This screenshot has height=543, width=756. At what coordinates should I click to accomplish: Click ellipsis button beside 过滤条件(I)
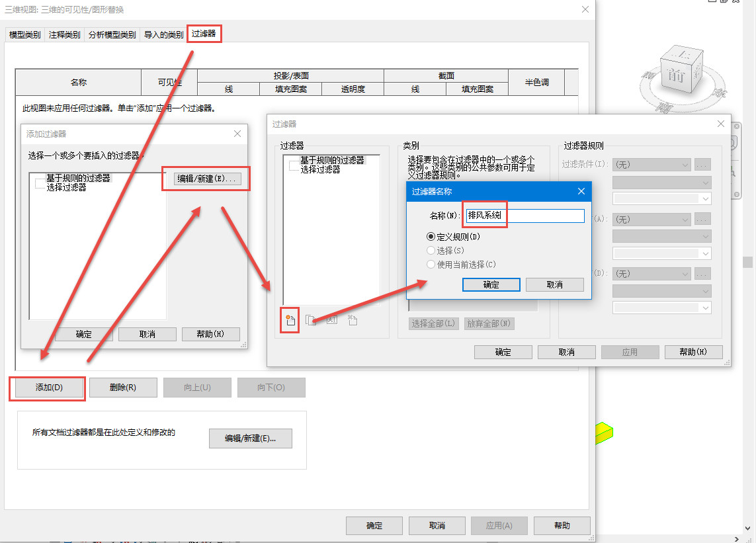tap(702, 165)
